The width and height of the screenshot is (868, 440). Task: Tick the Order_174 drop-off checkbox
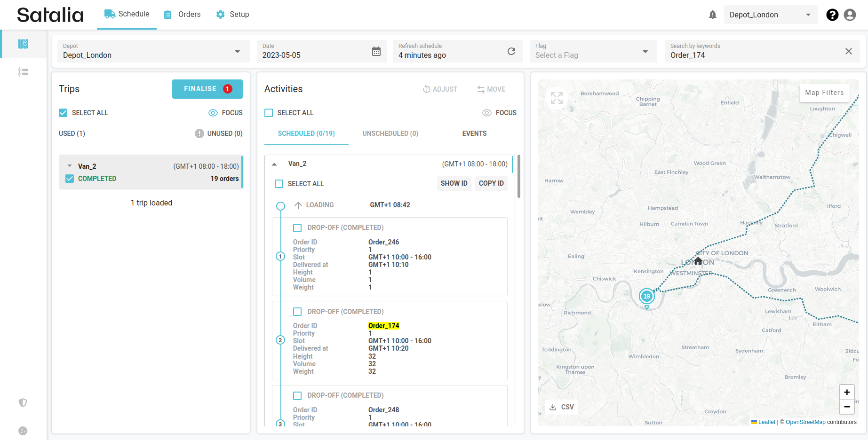tap(297, 312)
